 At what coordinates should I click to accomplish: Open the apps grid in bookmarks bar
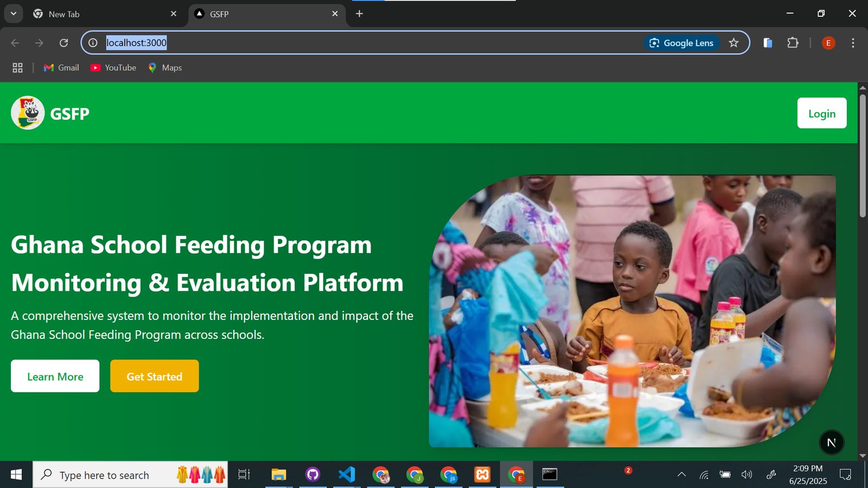click(x=17, y=68)
